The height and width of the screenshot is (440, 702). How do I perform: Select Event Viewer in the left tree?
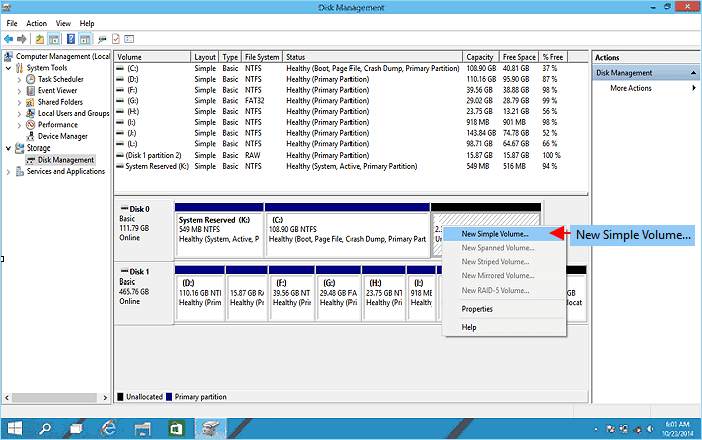pos(58,90)
